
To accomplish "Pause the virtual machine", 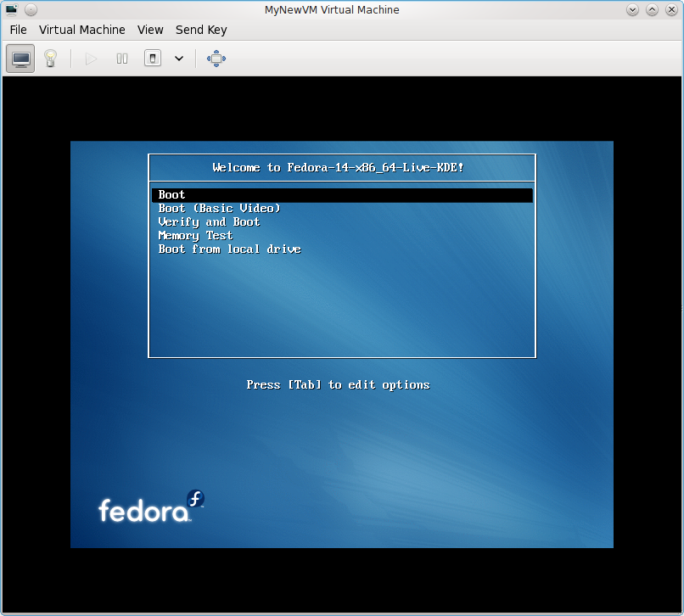I will point(122,59).
